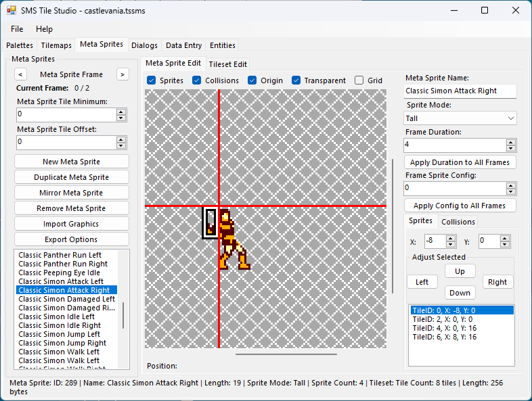Screen dimensions: 532x401
Task: Increase Meta Sprite Tile Offset value
Action: [121, 140]
